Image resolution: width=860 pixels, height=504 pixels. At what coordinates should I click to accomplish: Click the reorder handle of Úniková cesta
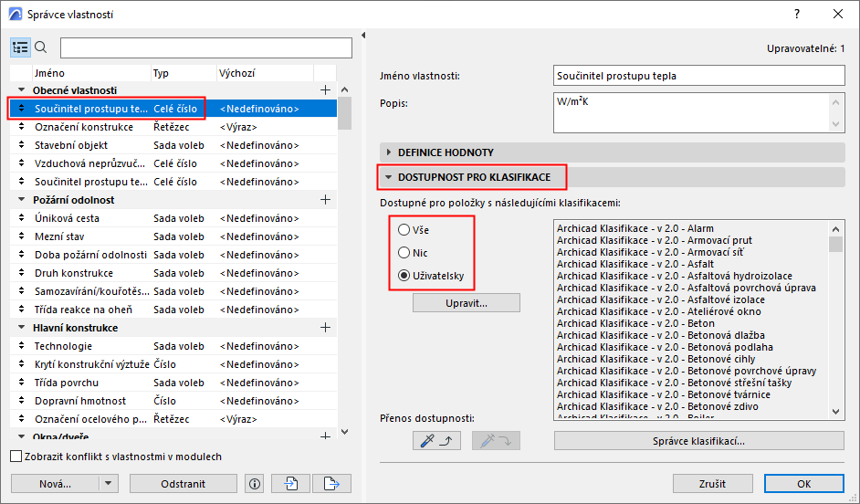[x=21, y=217]
